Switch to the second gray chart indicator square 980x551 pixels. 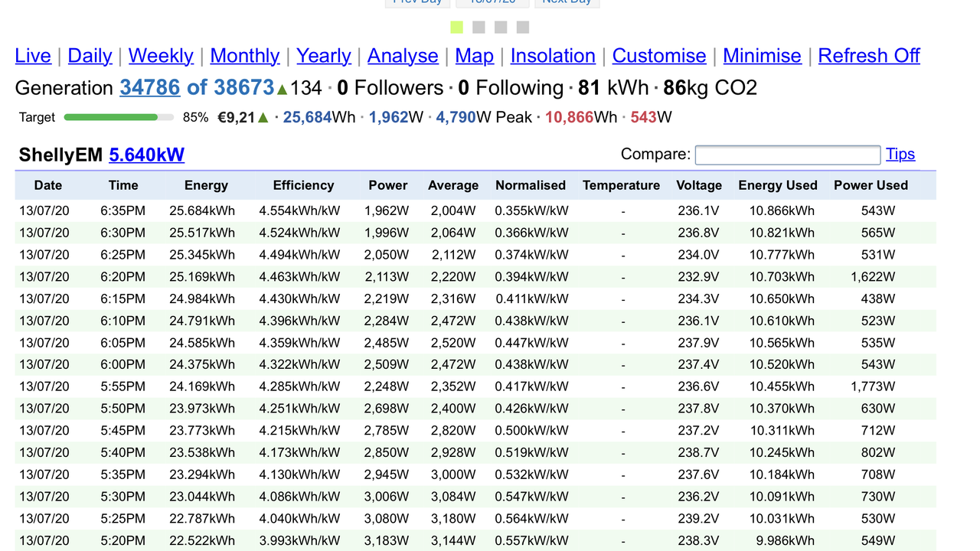click(479, 28)
